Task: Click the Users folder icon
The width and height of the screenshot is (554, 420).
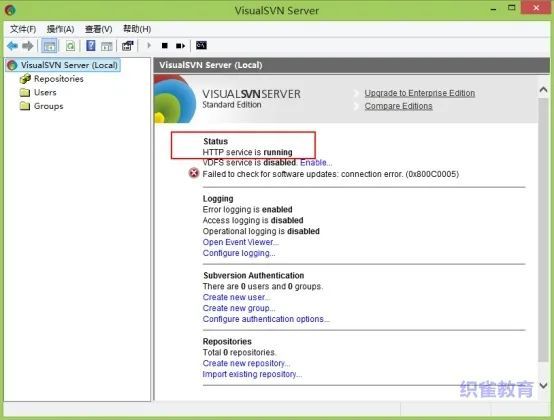Action: 25,92
